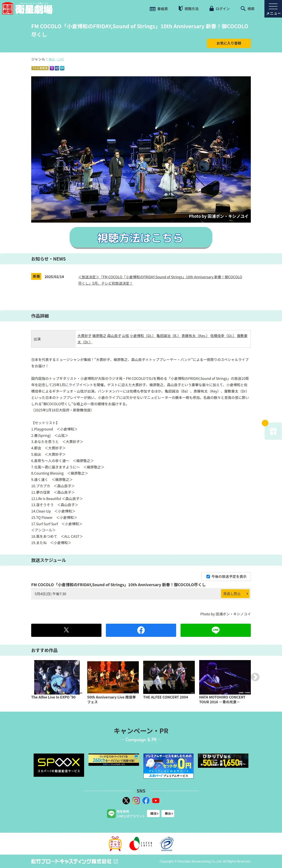The height and width of the screenshot is (868, 282).
Task: Open the プレミアムサービス 3点セット0円 banner
Action: tap(168, 766)
